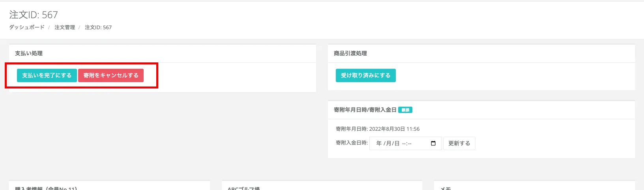Viewport: 644px width, 190px height.
Task: Click the 支払いを完了にする button
Action: 47,75
